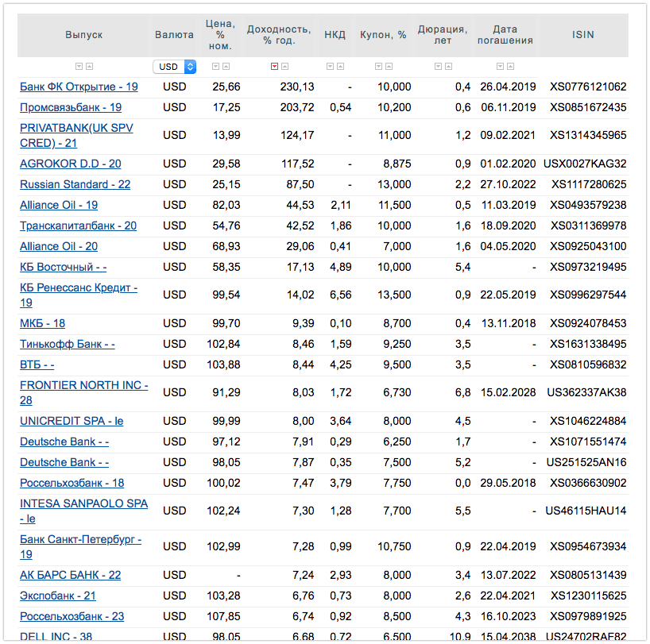Sort by Цена using the down-arrow icon
The image size is (650, 644).
click(215, 66)
